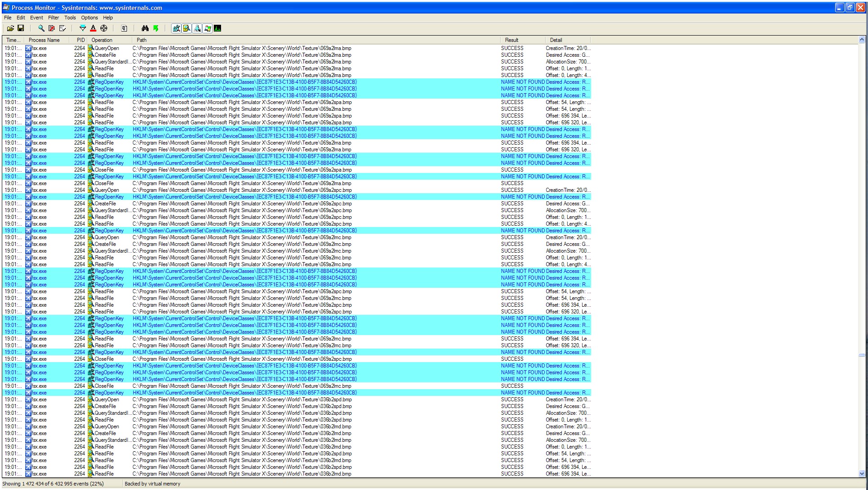Select the QueryOpen row for 069a2lma.bmp
Viewport: 868px width, 490px height.
[x=297, y=48]
